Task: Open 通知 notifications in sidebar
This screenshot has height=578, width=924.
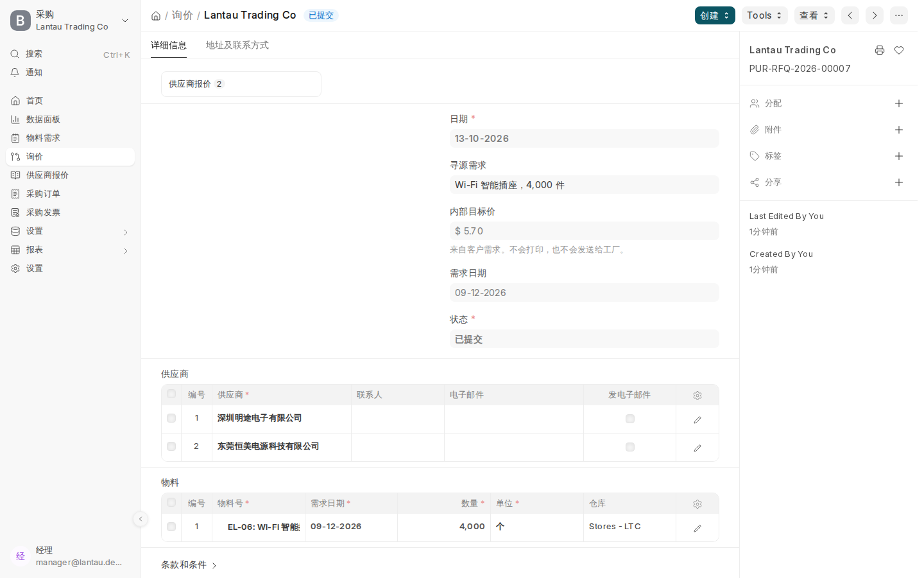Action: point(70,73)
